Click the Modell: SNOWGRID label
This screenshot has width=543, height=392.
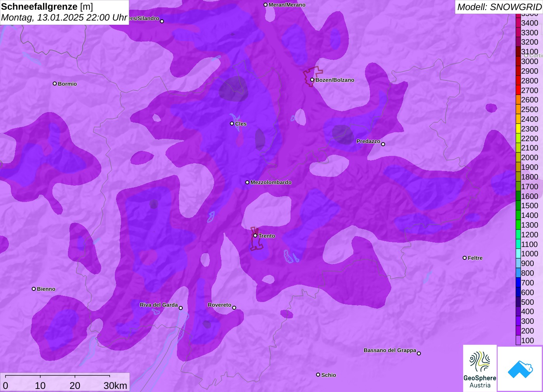click(x=500, y=7)
